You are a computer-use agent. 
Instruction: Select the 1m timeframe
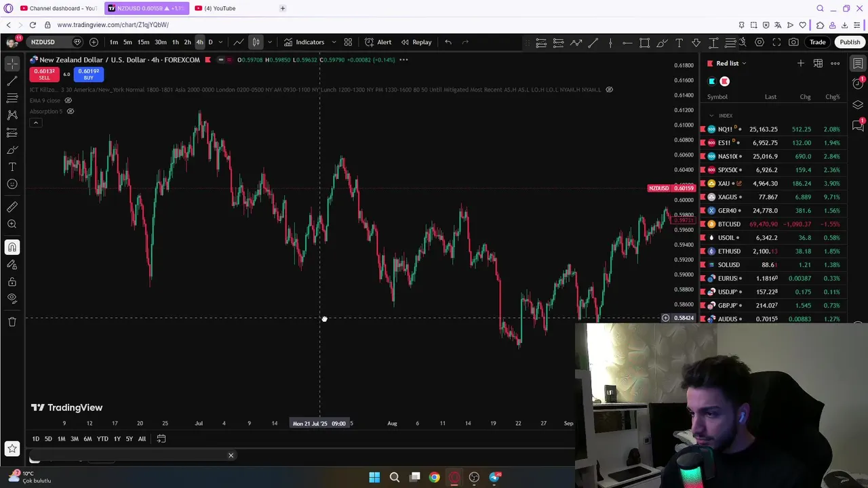click(x=114, y=42)
